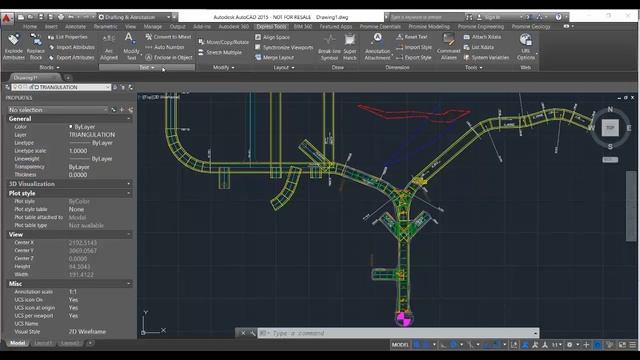Open the Annotate ribbon tab
The height and width of the screenshot is (360, 640).
pyautogui.click(x=76, y=27)
